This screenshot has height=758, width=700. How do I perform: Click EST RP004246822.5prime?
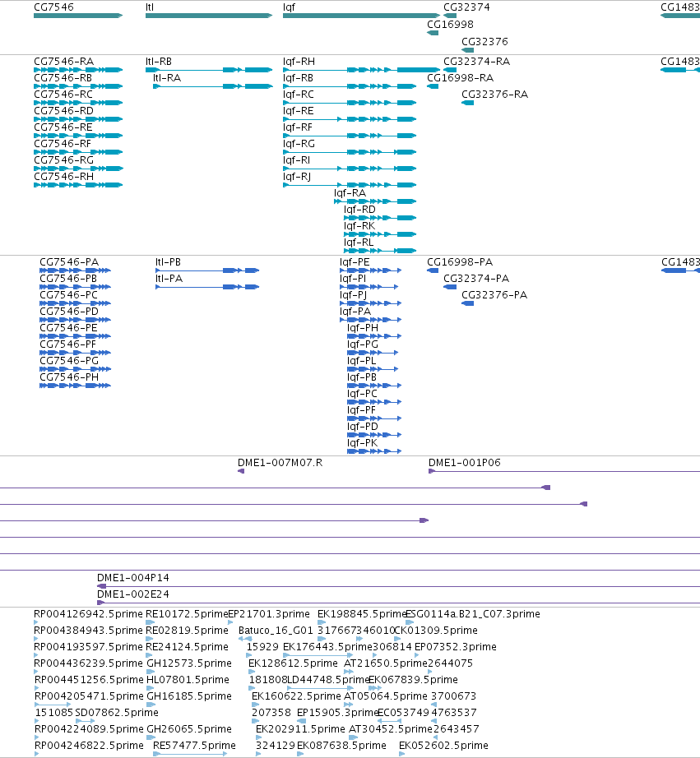pos(89,746)
